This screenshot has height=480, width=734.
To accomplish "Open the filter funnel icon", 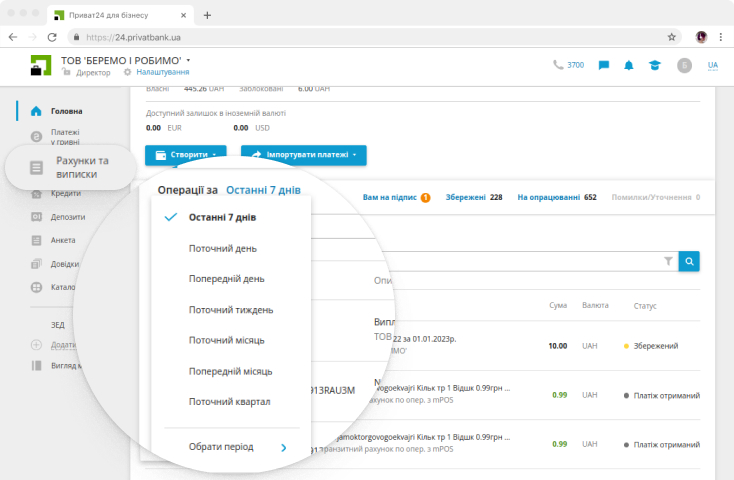I will click(x=668, y=261).
